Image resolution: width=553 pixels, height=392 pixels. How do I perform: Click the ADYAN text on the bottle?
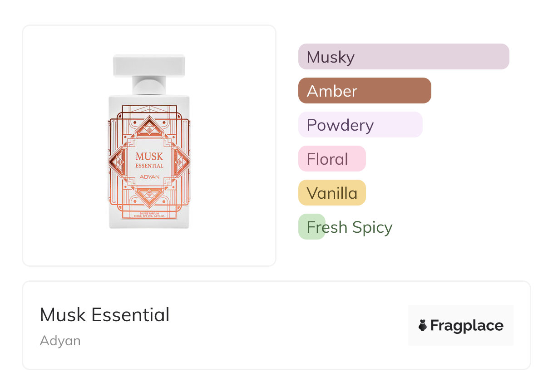149,176
